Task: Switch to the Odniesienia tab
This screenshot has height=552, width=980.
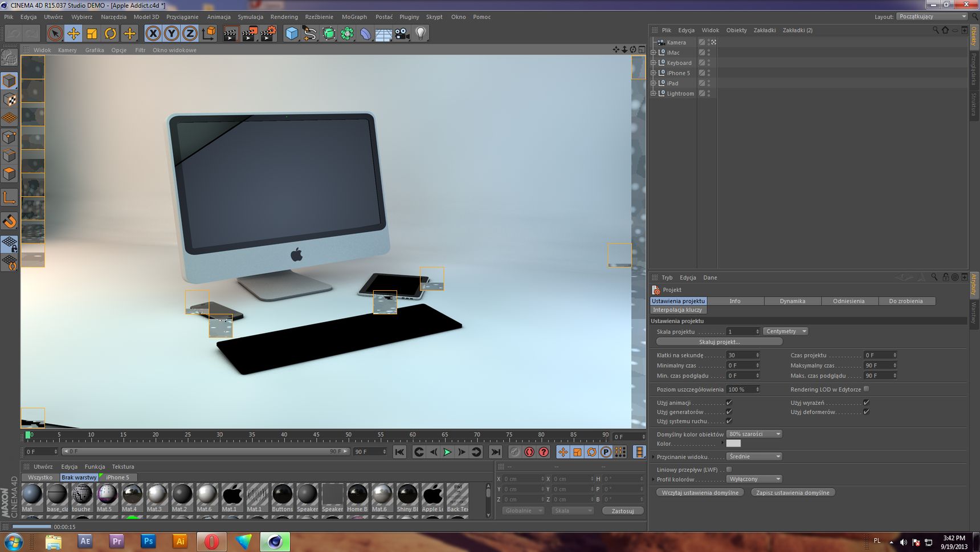Action: point(848,301)
